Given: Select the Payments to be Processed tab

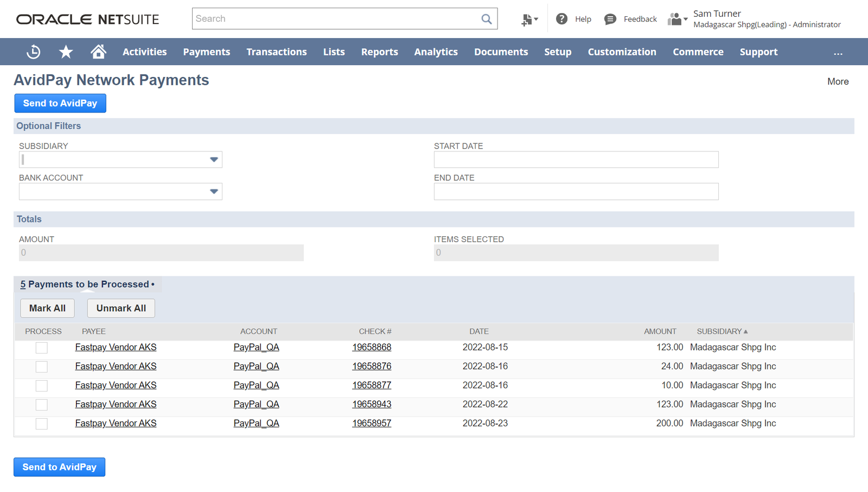Looking at the screenshot, I should pyautogui.click(x=87, y=284).
